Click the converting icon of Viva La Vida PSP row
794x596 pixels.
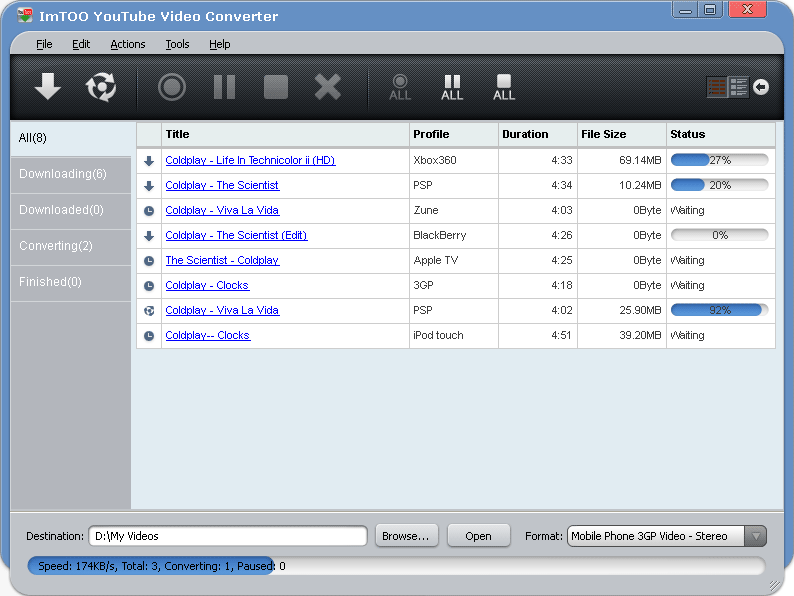pyautogui.click(x=149, y=311)
